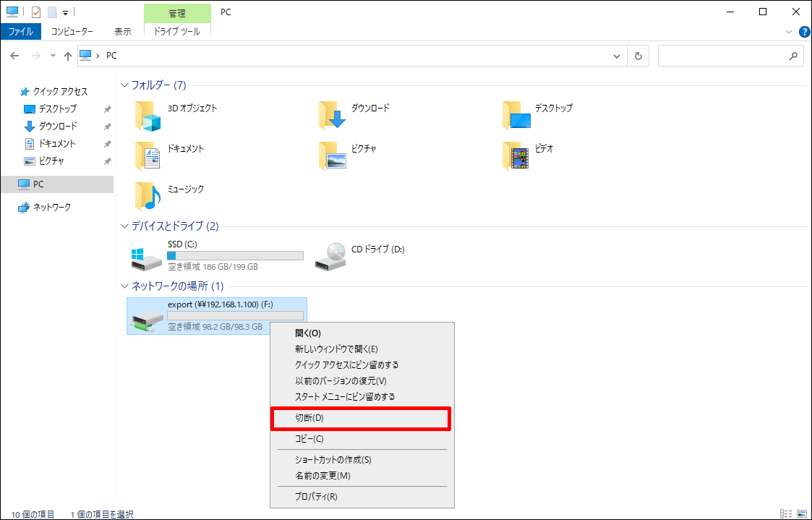Click the PC icon in the address bar

85,56
